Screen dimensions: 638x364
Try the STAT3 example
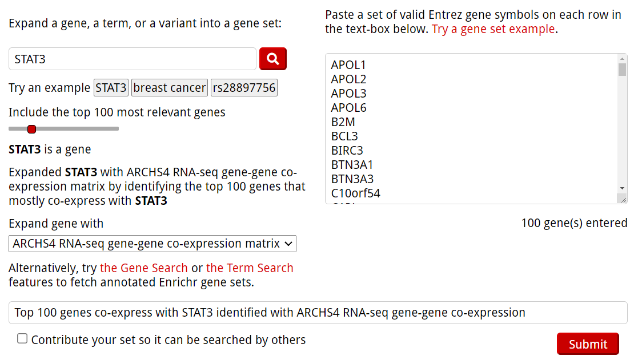tap(111, 88)
